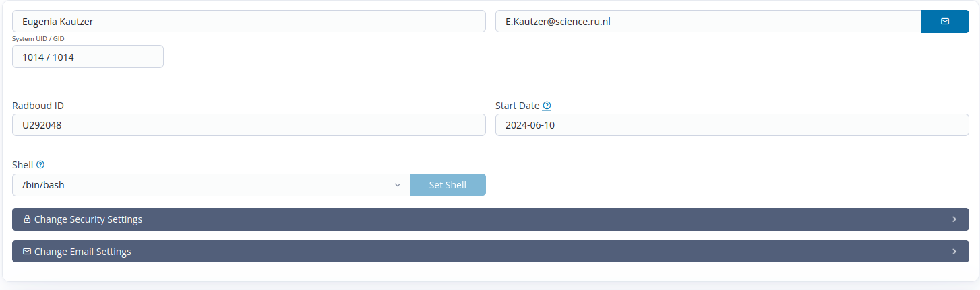
Task: Expand Change Security Settings via right chevron
Action: pyautogui.click(x=954, y=219)
